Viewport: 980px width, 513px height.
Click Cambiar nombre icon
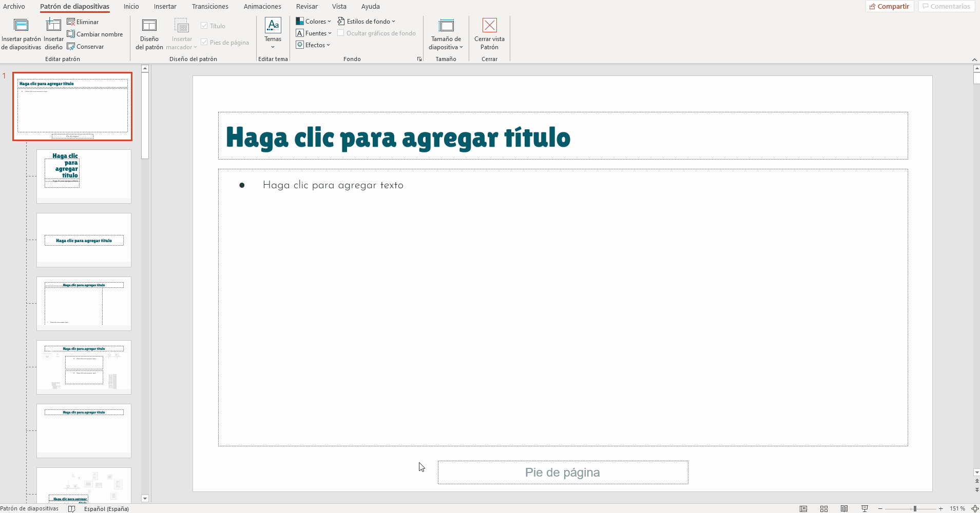tap(71, 34)
